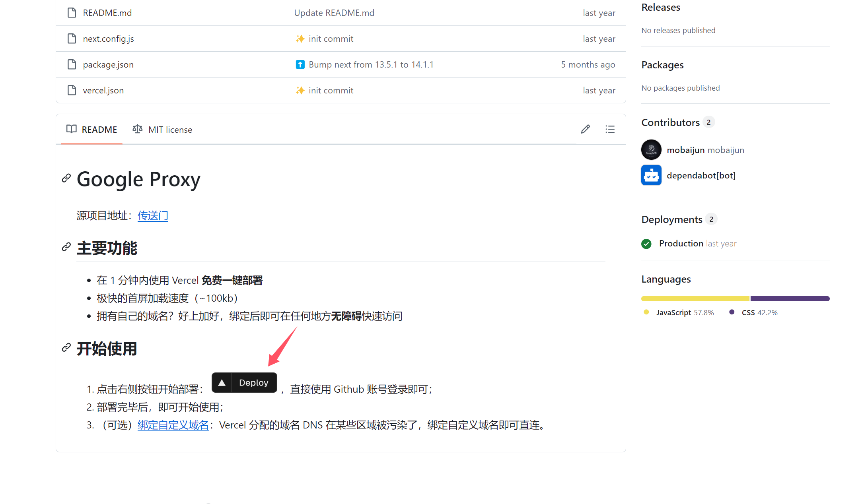Click the green Production success check icon
Viewport: 864px width, 504px height.
pos(646,244)
